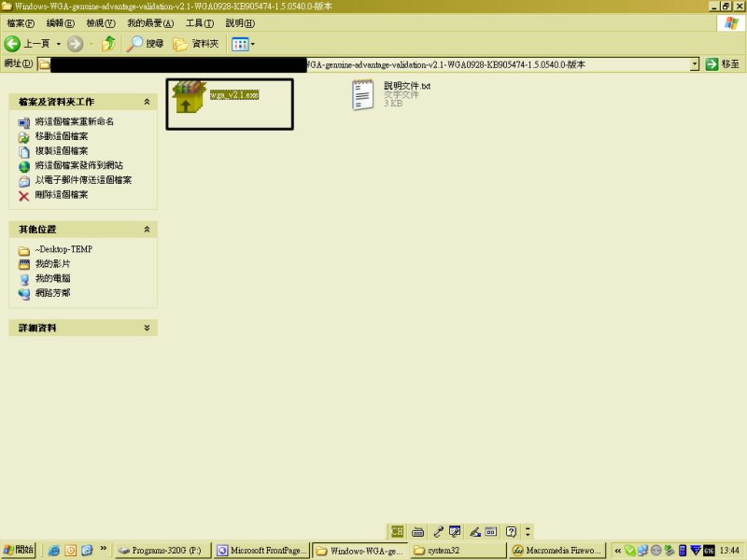
Task: Switch to Programs-320G (P:) taskbar button
Action: pos(162,551)
